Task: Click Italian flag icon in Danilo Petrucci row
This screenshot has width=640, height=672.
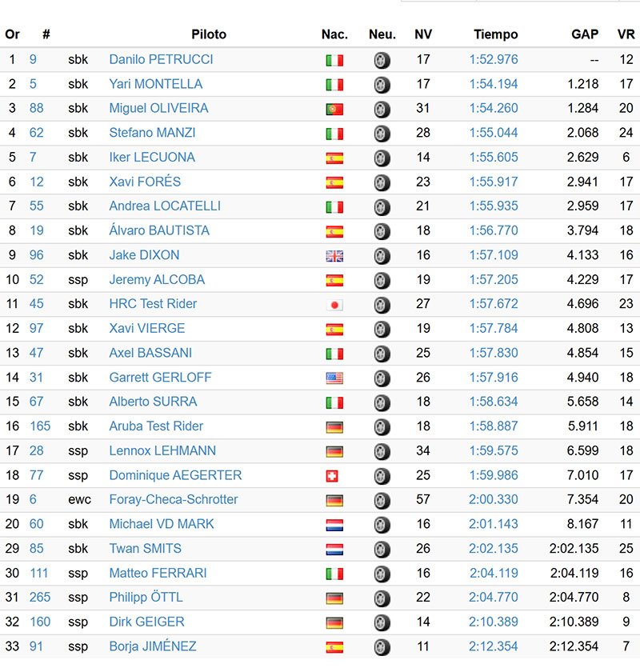Action: pos(334,60)
